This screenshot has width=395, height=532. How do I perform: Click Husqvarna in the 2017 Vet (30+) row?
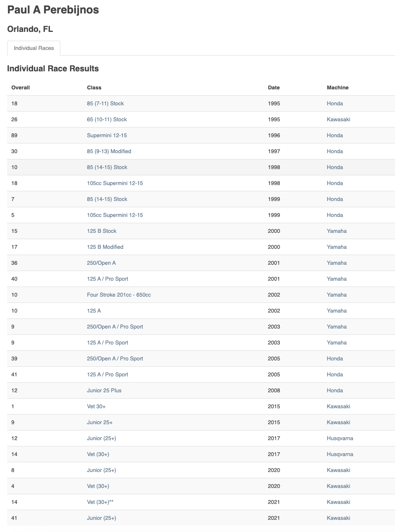coord(340,454)
